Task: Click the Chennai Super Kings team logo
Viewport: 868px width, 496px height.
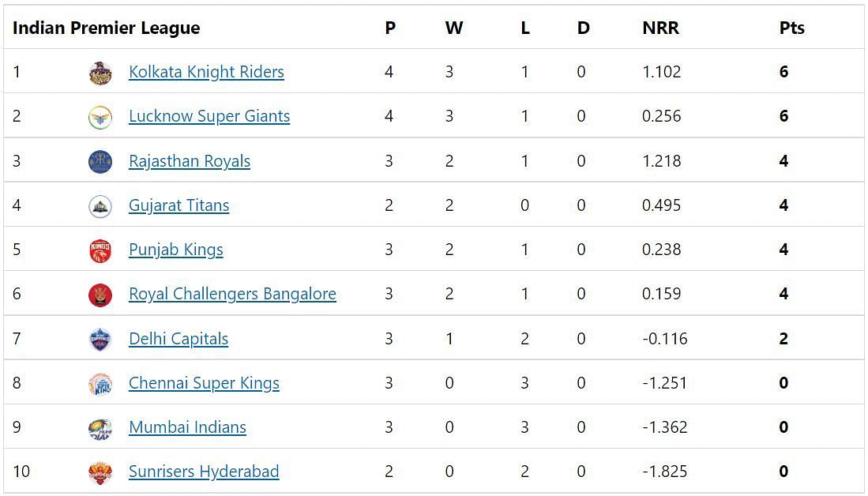Action: click(x=100, y=384)
